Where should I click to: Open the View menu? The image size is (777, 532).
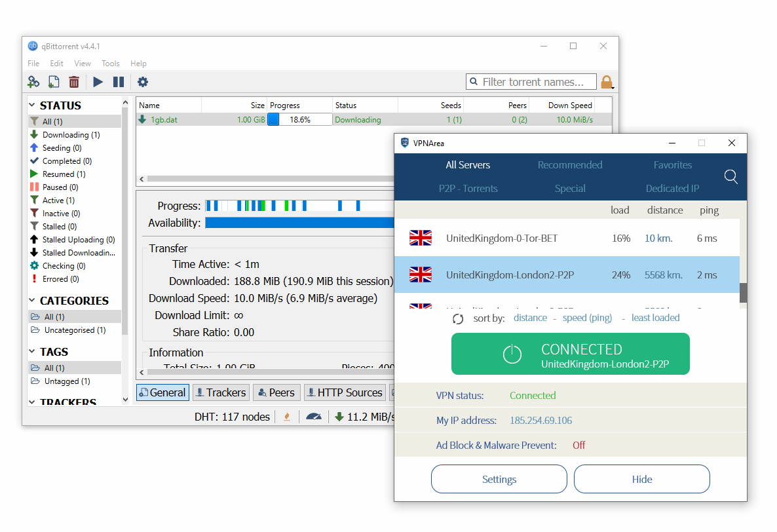pyautogui.click(x=83, y=64)
